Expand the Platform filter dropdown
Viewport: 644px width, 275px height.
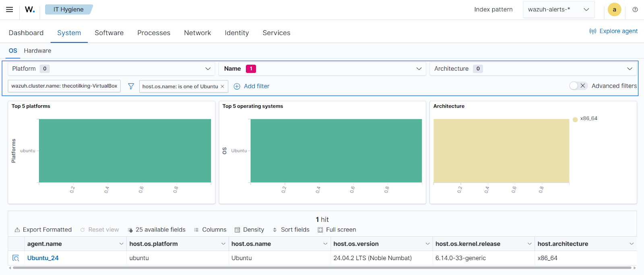208,69
